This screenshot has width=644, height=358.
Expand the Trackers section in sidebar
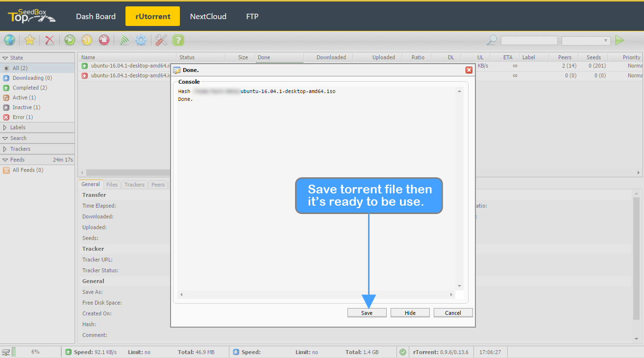click(20, 149)
